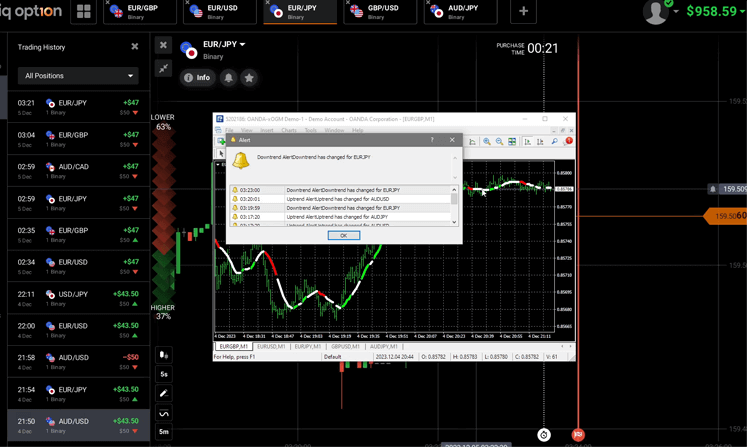Select the 03:17:20 Uptrend AUDJPY alert row
The width and height of the screenshot is (747, 447).
coord(340,217)
